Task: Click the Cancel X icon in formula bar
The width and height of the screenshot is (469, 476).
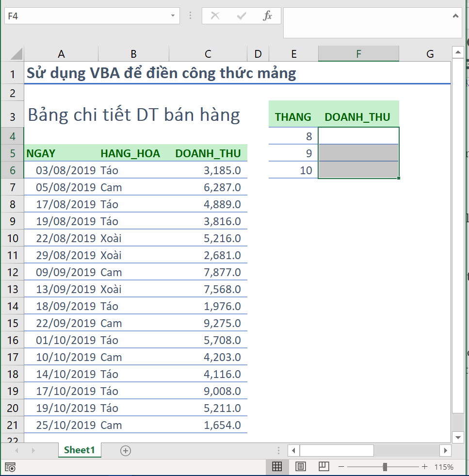Action: click(x=215, y=16)
